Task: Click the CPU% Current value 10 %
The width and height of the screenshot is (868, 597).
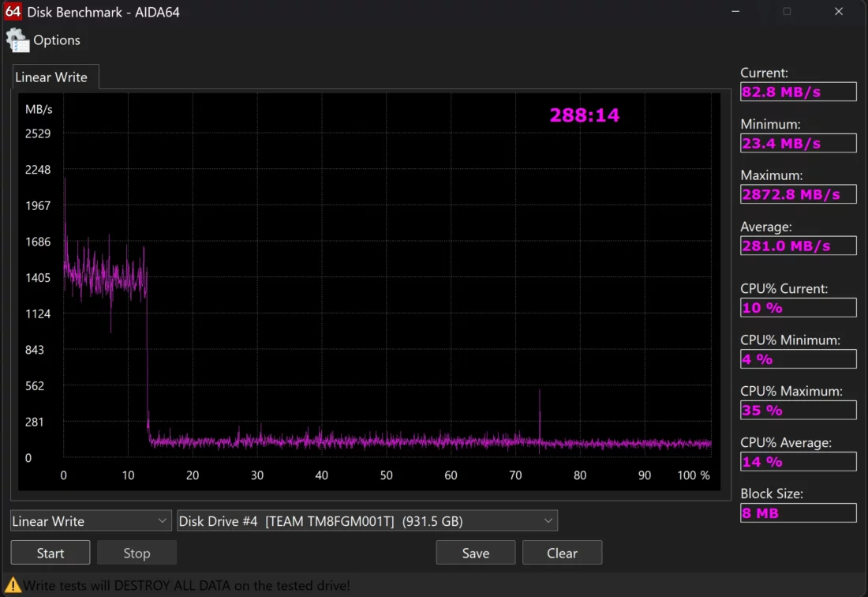Action: (798, 308)
